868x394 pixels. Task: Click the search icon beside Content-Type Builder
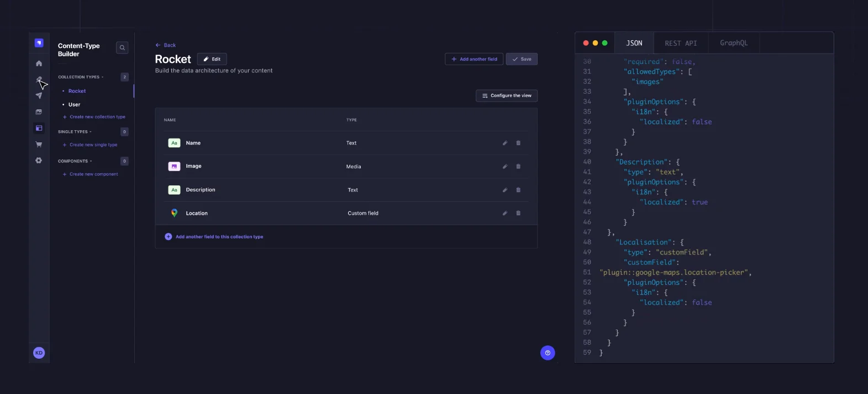(122, 48)
